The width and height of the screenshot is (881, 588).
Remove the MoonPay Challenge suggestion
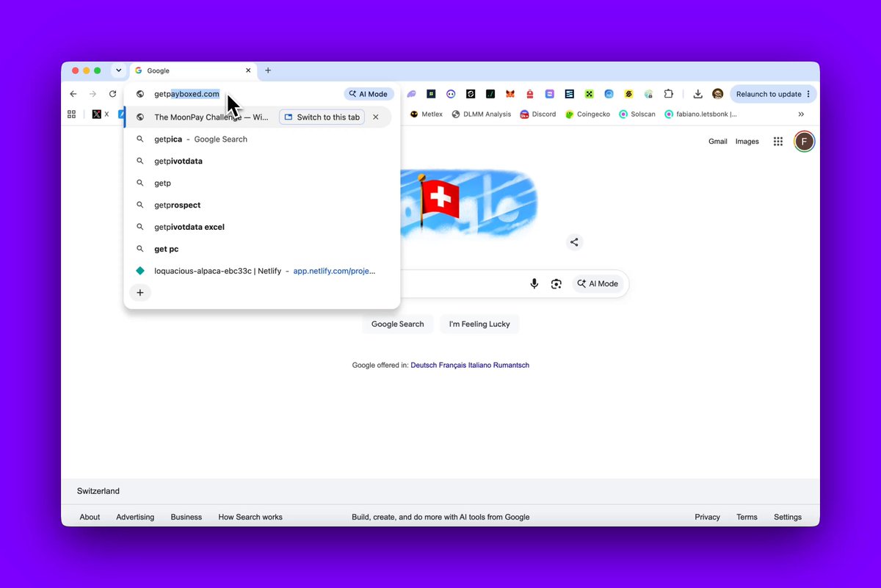tap(376, 117)
